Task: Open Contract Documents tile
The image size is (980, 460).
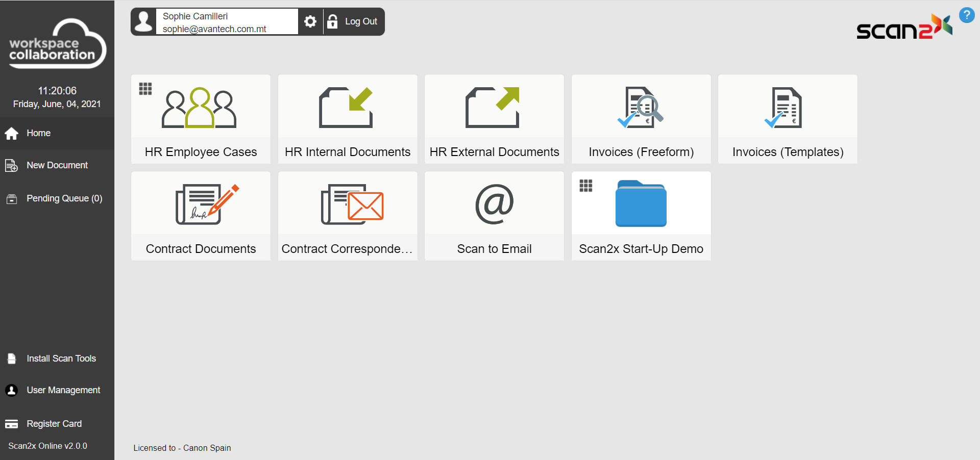Action: click(x=201, y=216)
